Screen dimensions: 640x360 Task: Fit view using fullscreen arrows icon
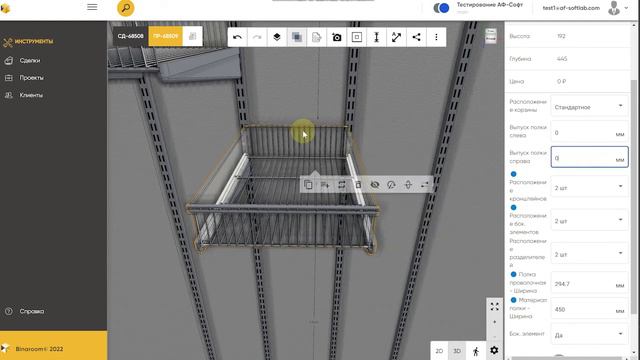tap(495, 307)
